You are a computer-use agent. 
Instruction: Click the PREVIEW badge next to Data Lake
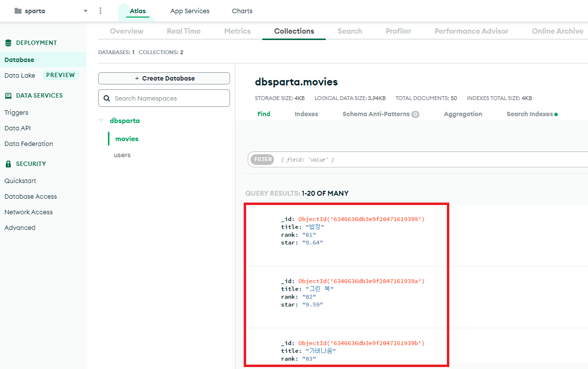pos(61,75)
